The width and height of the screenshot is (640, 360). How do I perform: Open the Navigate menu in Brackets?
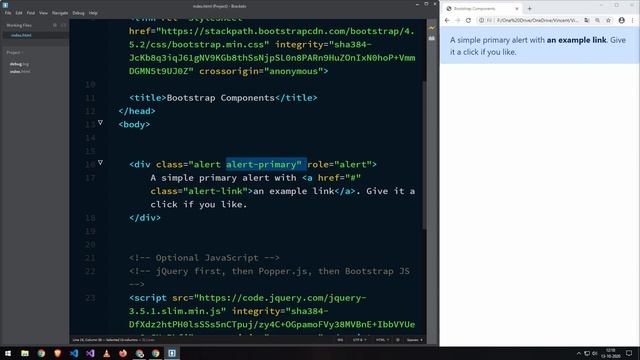(x=60, y=13)
